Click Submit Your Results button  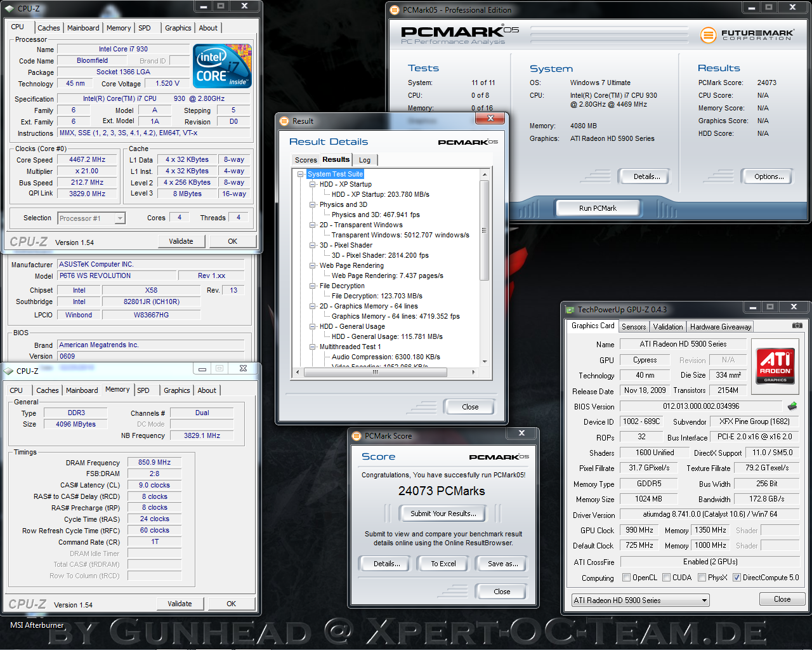443,514
